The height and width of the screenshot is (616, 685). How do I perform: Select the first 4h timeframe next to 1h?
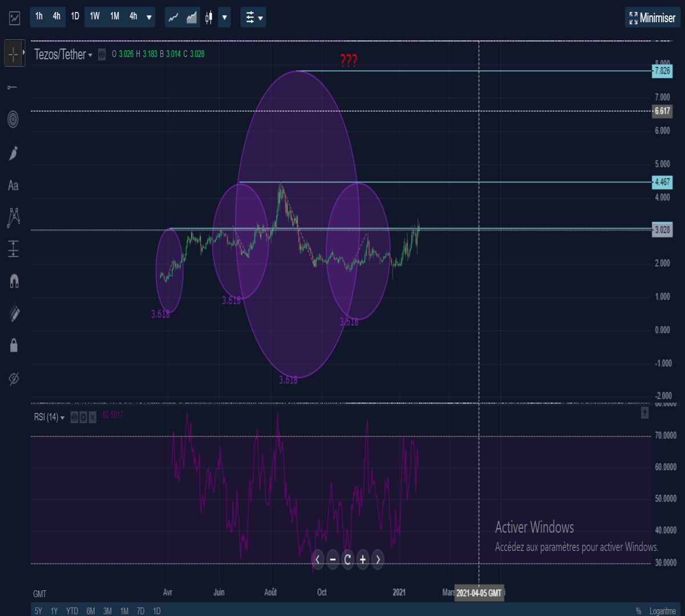[57, 17]
